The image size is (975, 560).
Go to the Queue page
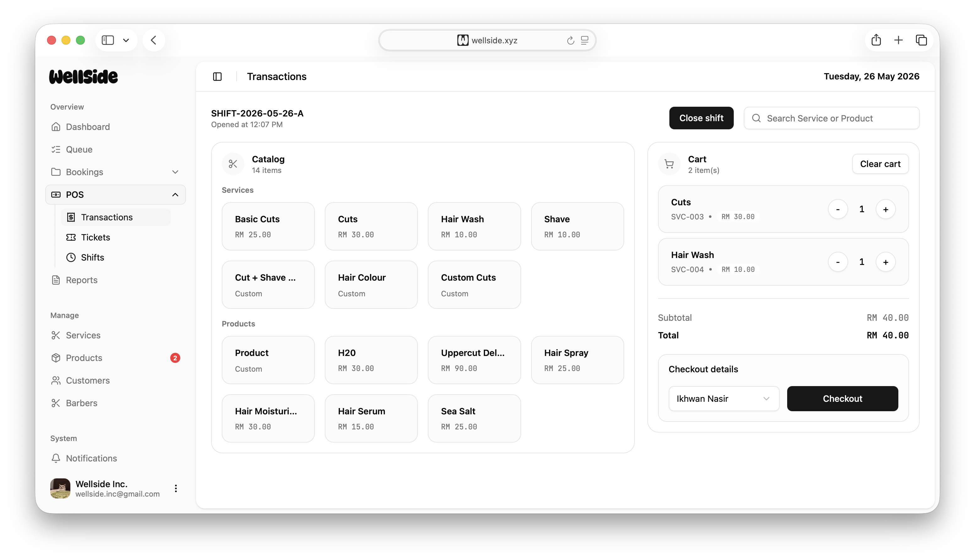[115, 149]
